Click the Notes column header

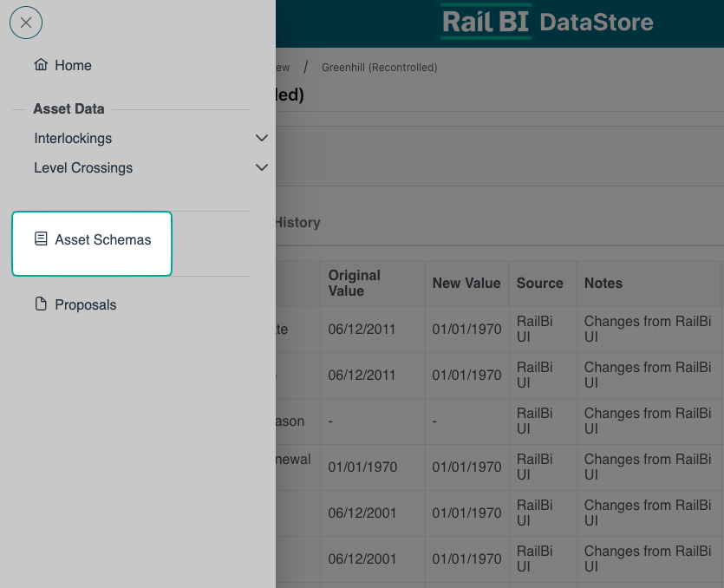603,283
